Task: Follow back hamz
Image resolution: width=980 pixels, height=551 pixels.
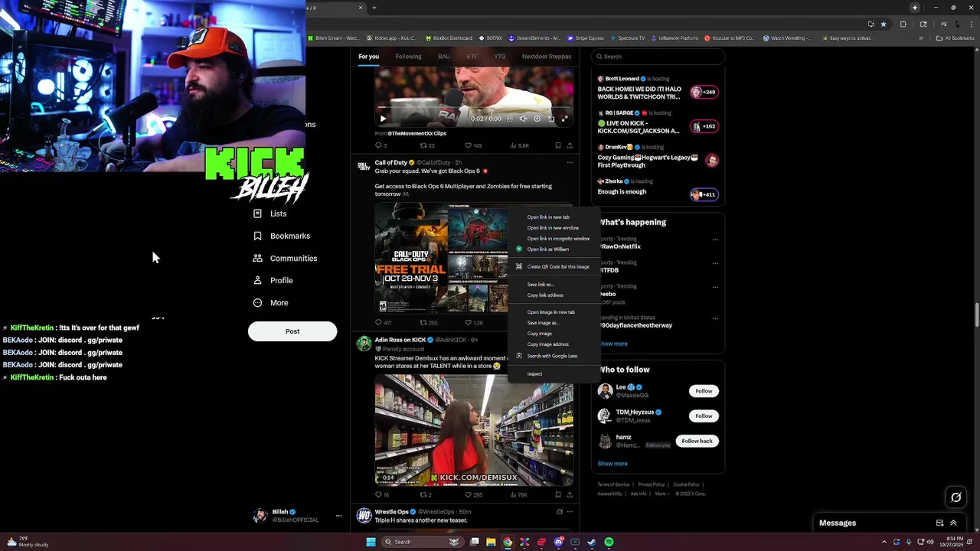Action: point(697,441)
